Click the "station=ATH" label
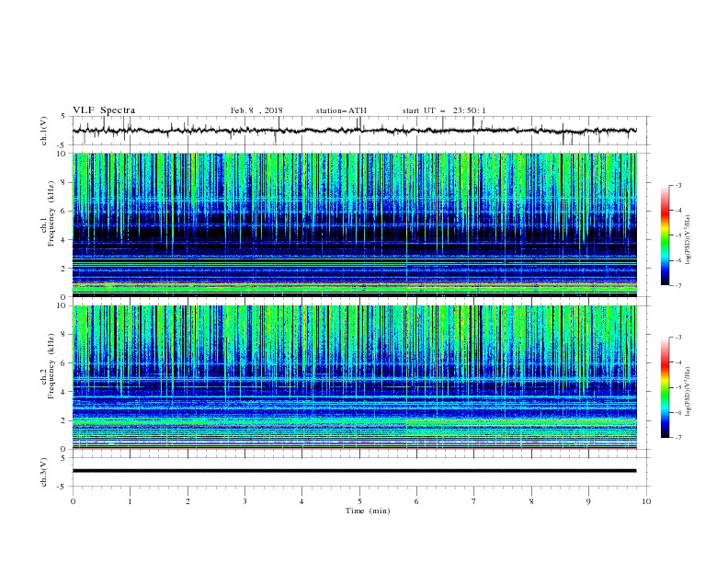Image resolution: width=728 pixels, height=563 pixels. pos(341,110)
